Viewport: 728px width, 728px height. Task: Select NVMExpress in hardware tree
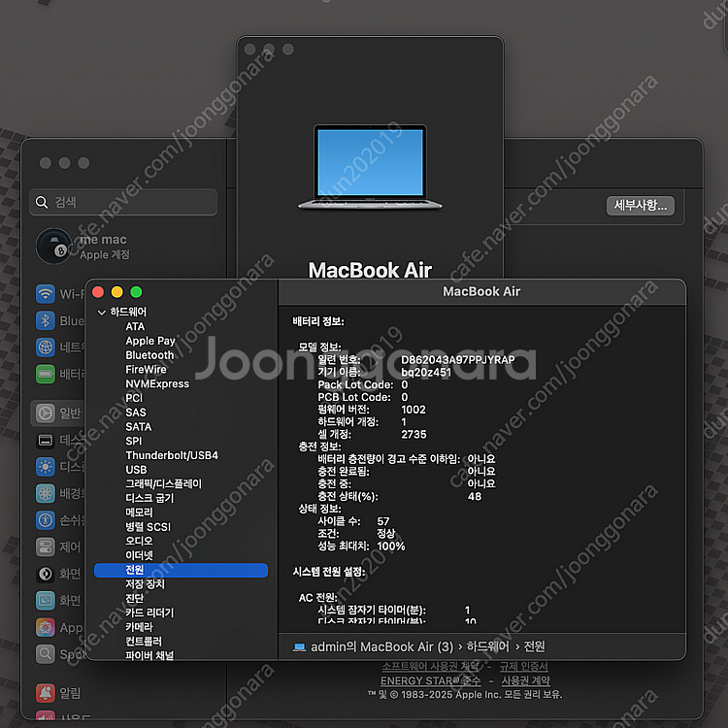[x=157, y=384]
